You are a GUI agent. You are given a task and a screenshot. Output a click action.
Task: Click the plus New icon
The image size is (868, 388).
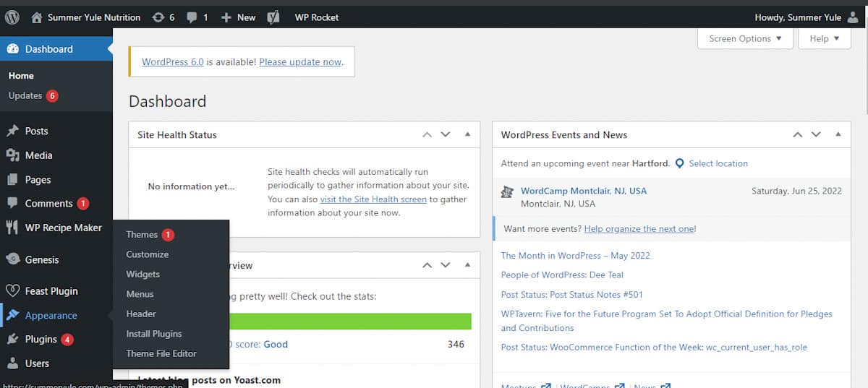[226, 17]
